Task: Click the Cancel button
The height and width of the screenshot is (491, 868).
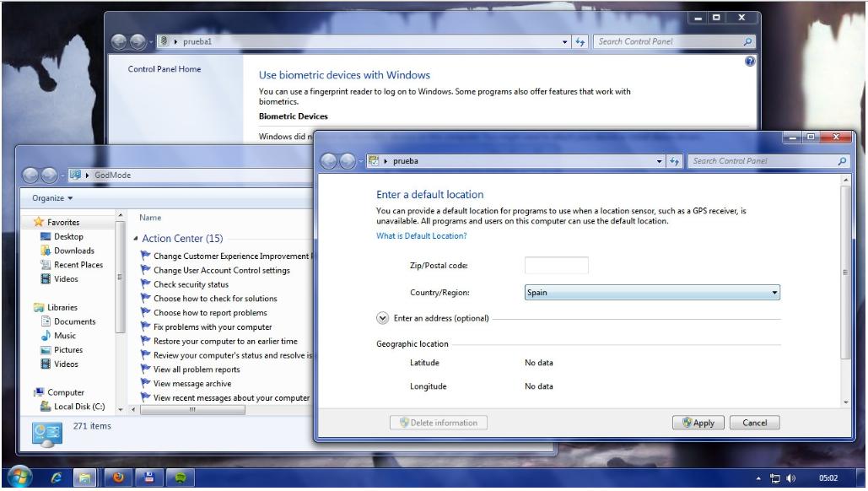Action: pos(754,423)
